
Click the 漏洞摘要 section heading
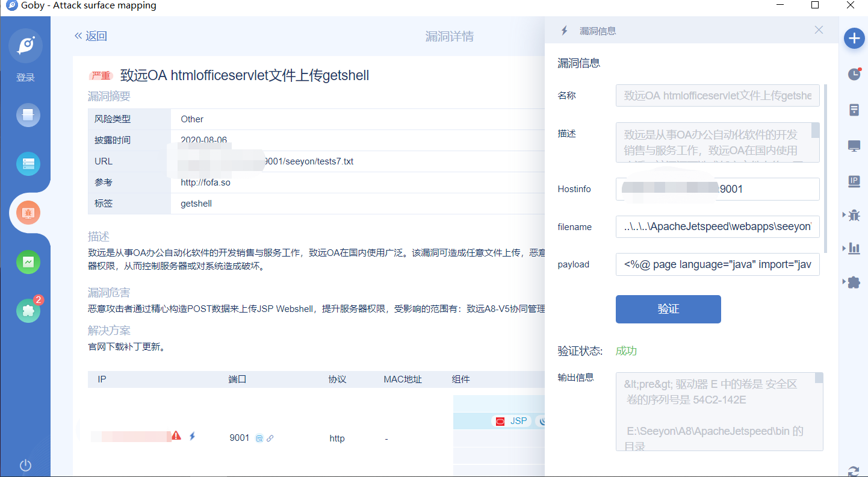(109, 96)
